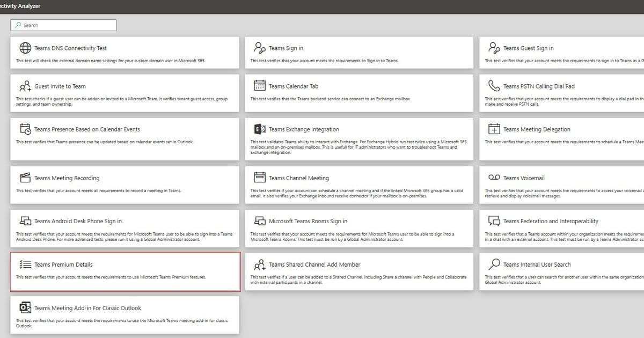Screen dimensions: 644x338
Task: Click the description about classic Outlook meeting add-in
Action: [122, 323]
